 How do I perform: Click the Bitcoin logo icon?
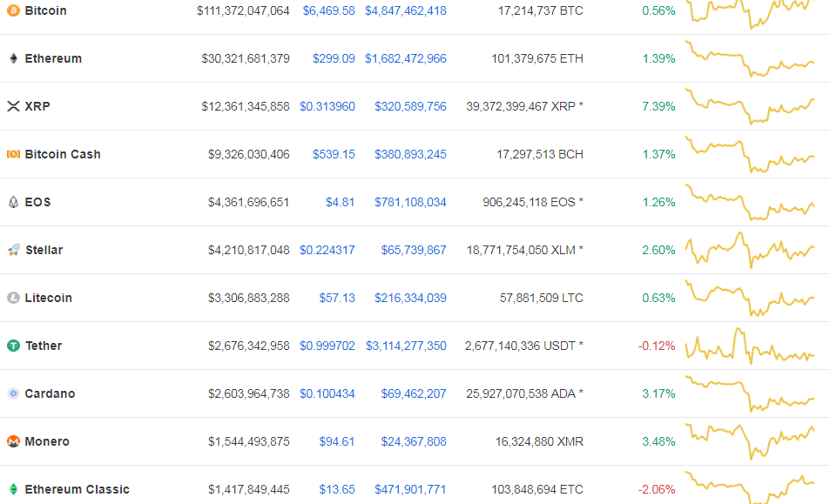pos(13,10)
